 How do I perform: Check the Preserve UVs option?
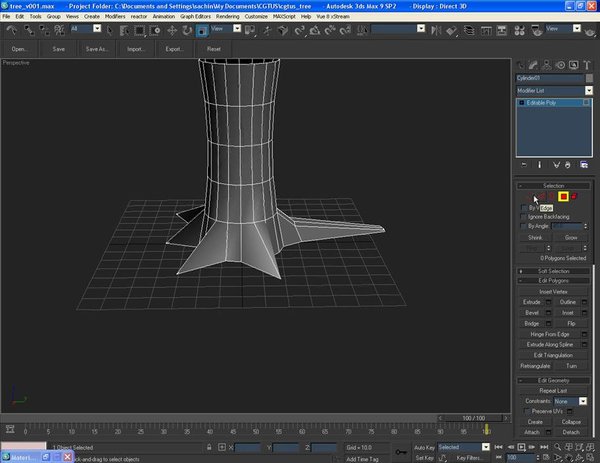pyautogui.click(x=525, y=411)
